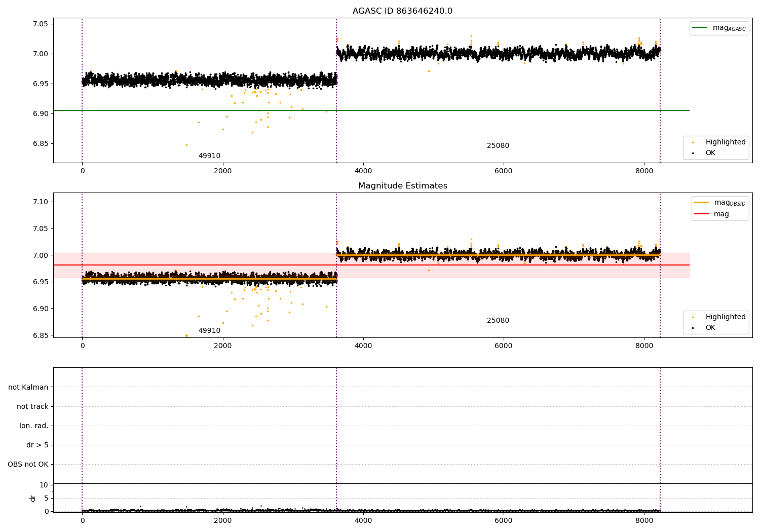Image resolution: width=760 pixels, height=532 pixels.
Task: Click the "dr" y-axis label at bottom
Action: tap(33, 498)
